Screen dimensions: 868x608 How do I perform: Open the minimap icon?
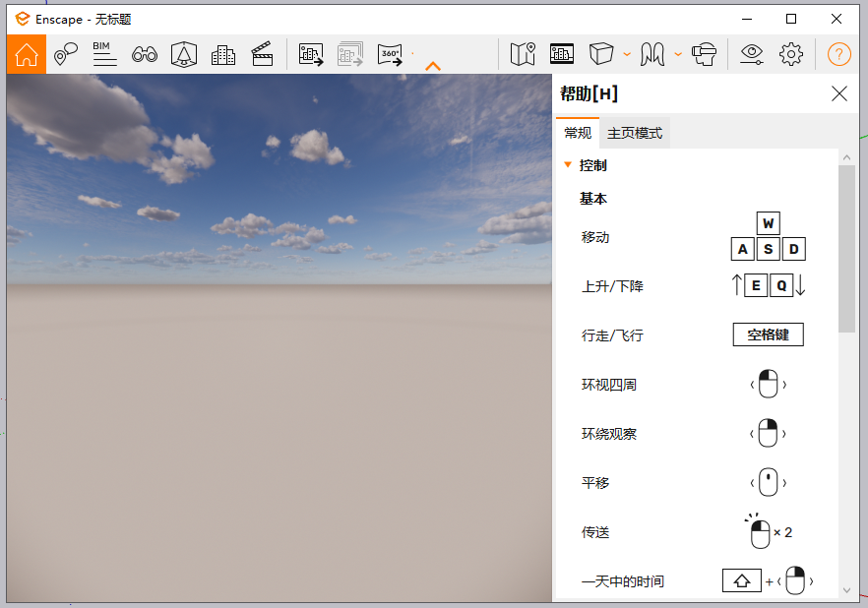click(x=523, y=54)
